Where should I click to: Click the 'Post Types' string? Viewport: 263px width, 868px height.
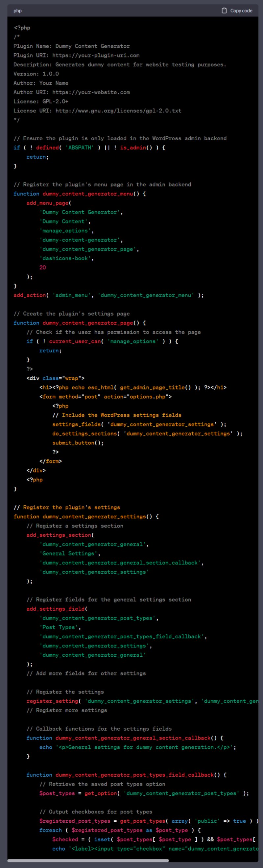[59, 627]
